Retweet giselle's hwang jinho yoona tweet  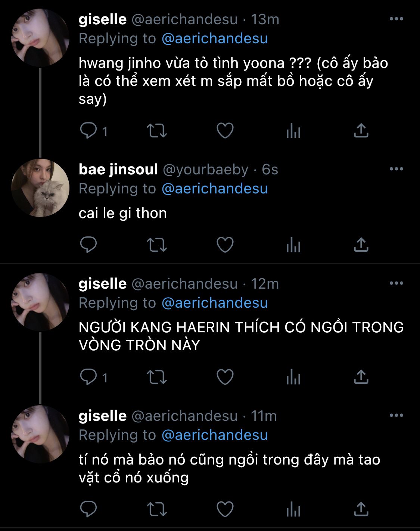(x=156, y=131)
